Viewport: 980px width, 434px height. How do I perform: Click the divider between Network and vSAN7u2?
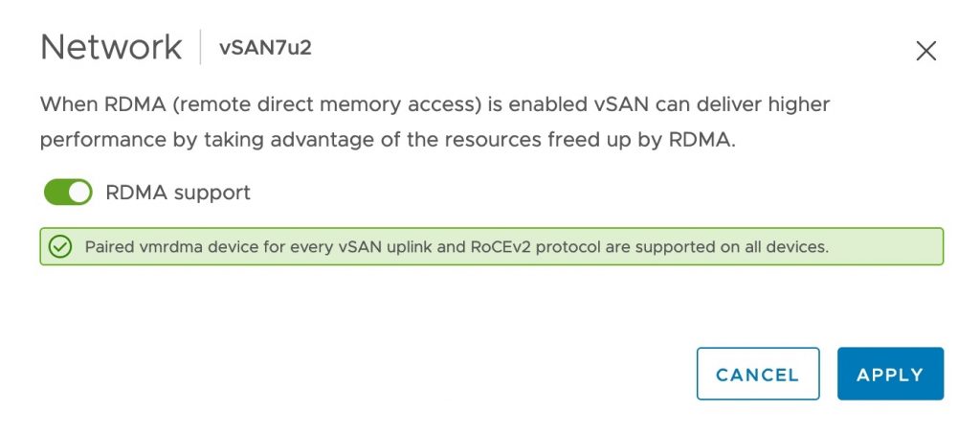pos(200,48)
